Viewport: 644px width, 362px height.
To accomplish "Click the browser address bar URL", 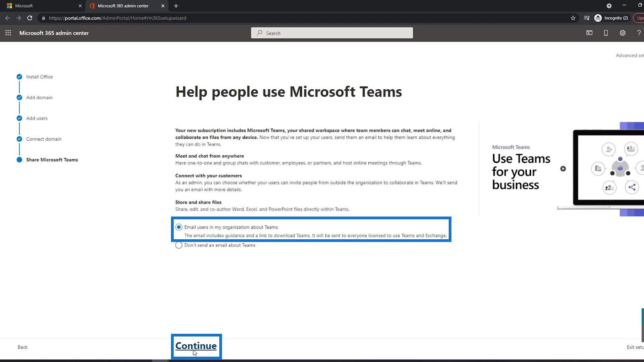I will [x=118, y=18].
